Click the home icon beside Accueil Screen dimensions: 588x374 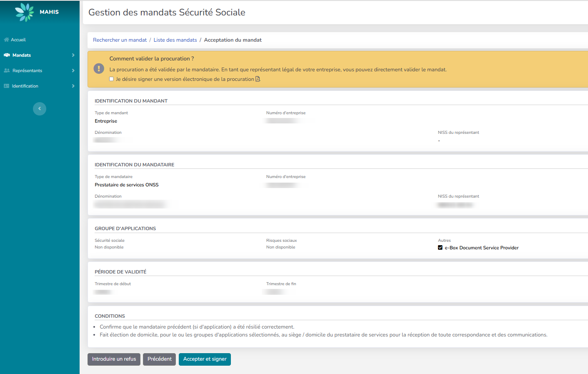tap(6, 40)
